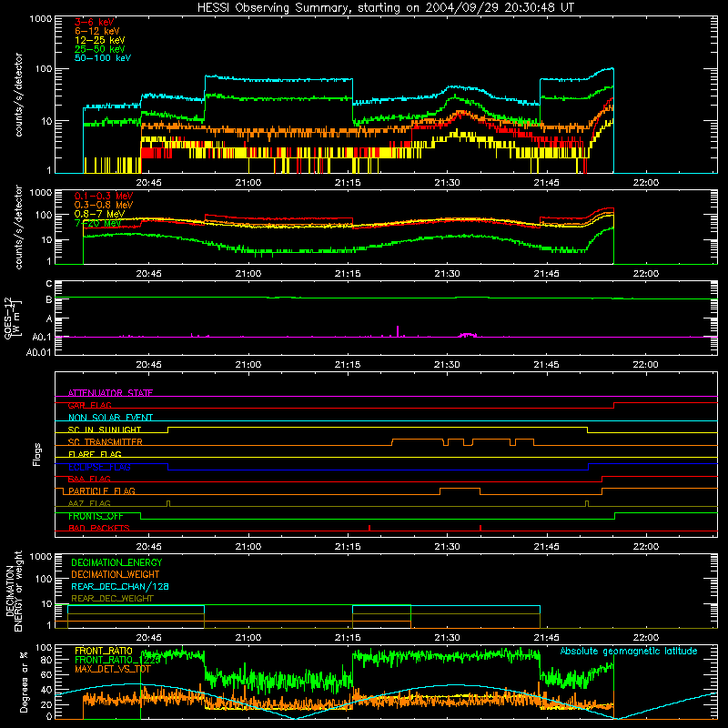Click the first red BAD_PACKETS tick mark

(x=369, y=528)
